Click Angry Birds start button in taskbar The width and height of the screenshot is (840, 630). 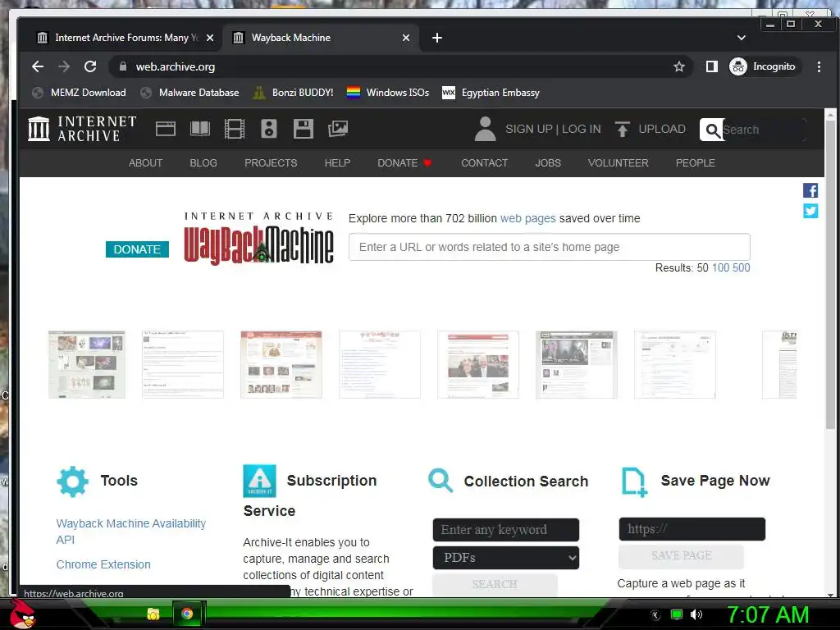(x=22, y=613)
